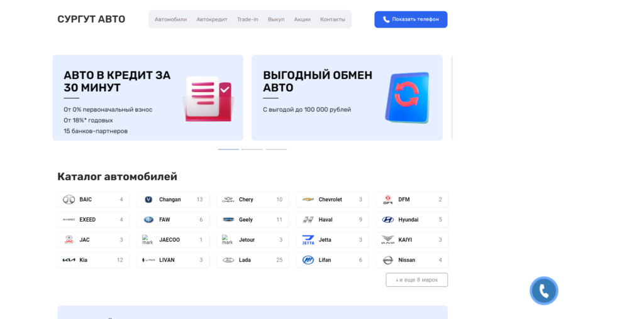Screen dimensions: 644x319
Task: Open the Акции menu item
Action: 303,19
